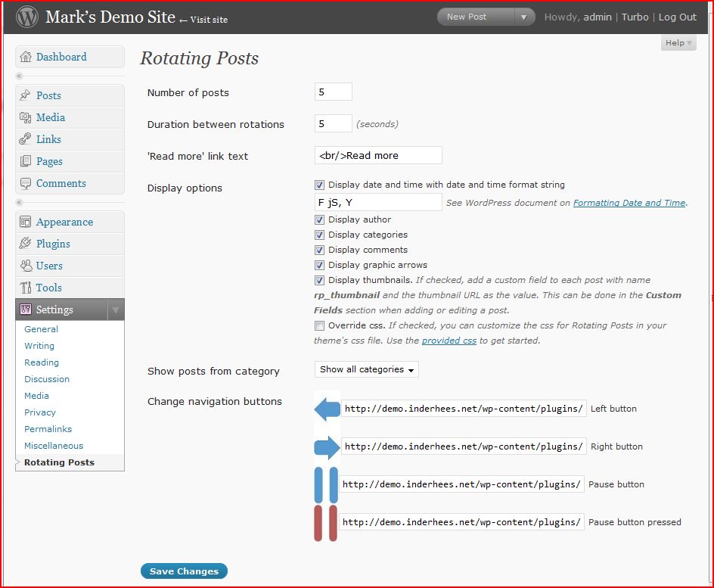Image resolution: width=714 pixels, height=588 pixels.
Task: Expand the New Post dropdown arrow
Action: click(x=523, y=17)
